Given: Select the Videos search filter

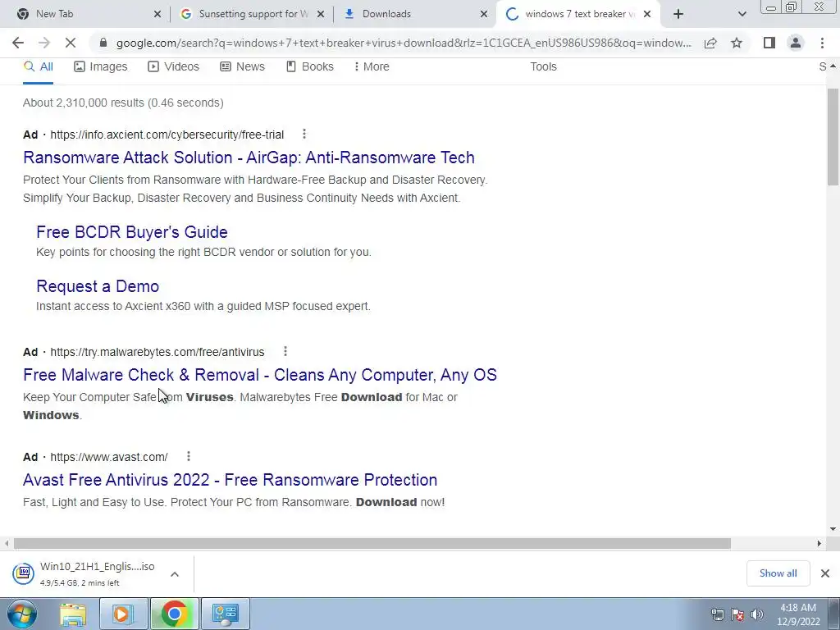Looking at the screenshot, I should [174, 67].
